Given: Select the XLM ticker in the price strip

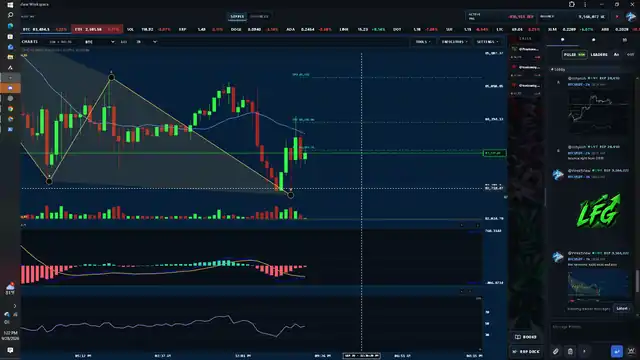Looking at the screenshot, I should tap(571, 29).
